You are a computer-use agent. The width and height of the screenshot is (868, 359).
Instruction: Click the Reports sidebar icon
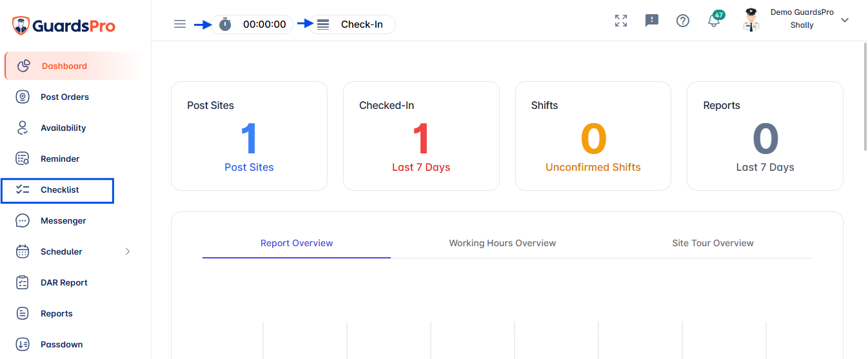[x=23, y=313]
